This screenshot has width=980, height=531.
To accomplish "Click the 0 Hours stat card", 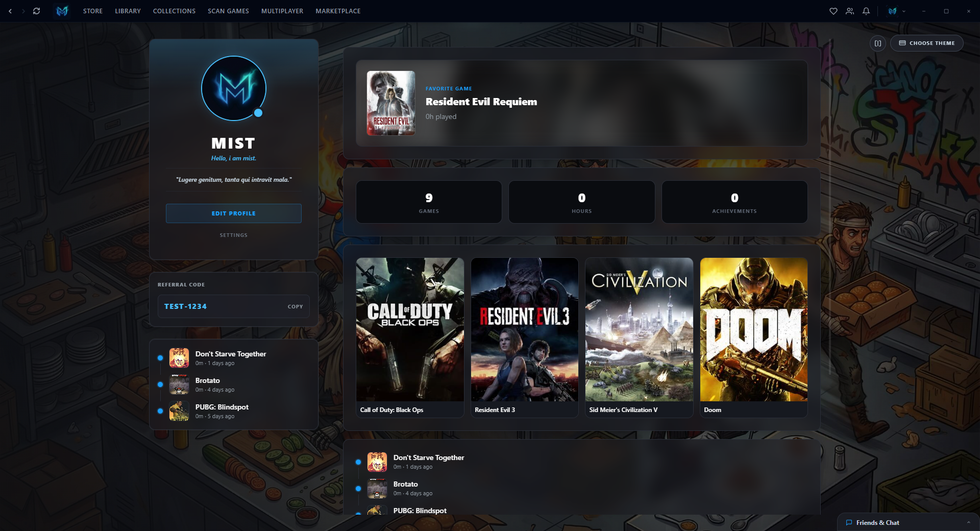I will point(582,202).
